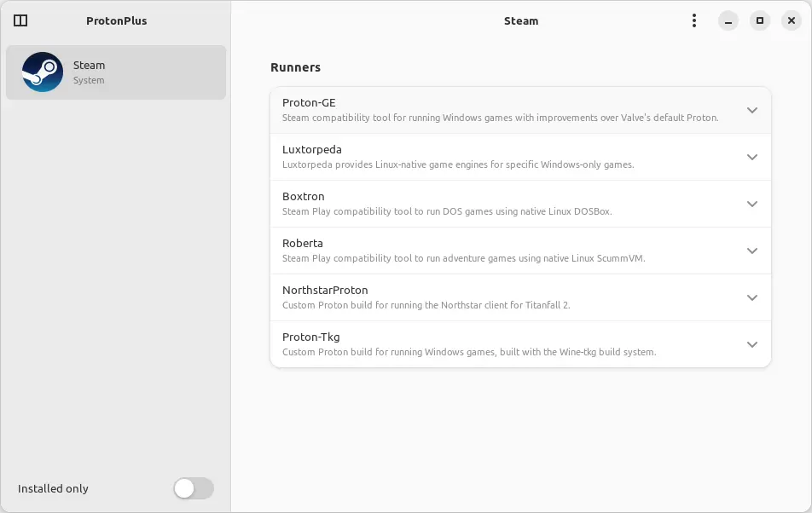Click the NorthstarProton row title
The height and width of the screenshot is (513, 812).
pos(325,290)
